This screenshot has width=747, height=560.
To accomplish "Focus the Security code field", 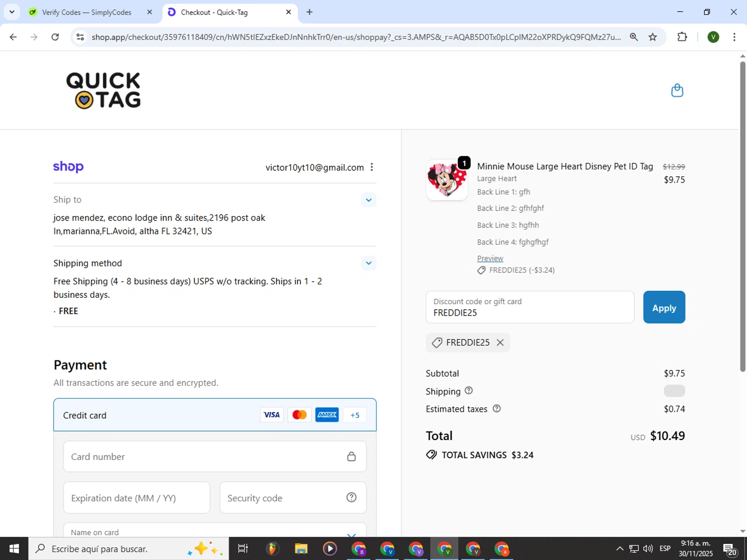I will pos(293,498).
